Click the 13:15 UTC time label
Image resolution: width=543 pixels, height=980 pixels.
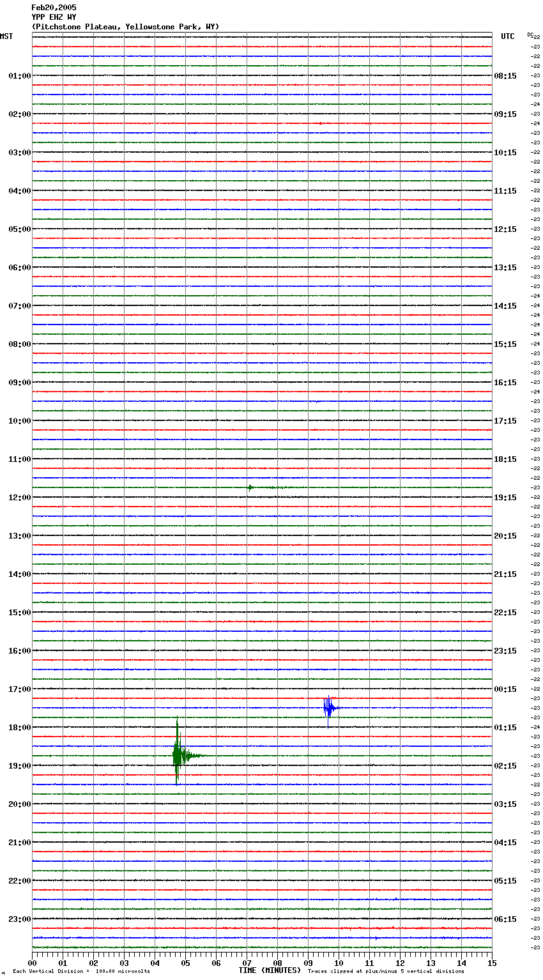(x=505, y=267)
